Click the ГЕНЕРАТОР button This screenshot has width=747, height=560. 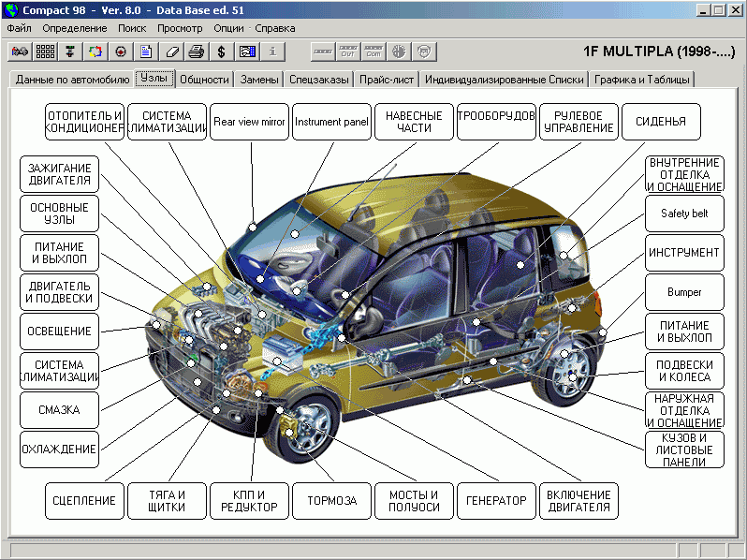pyautogui.click(x=496, y=501)
